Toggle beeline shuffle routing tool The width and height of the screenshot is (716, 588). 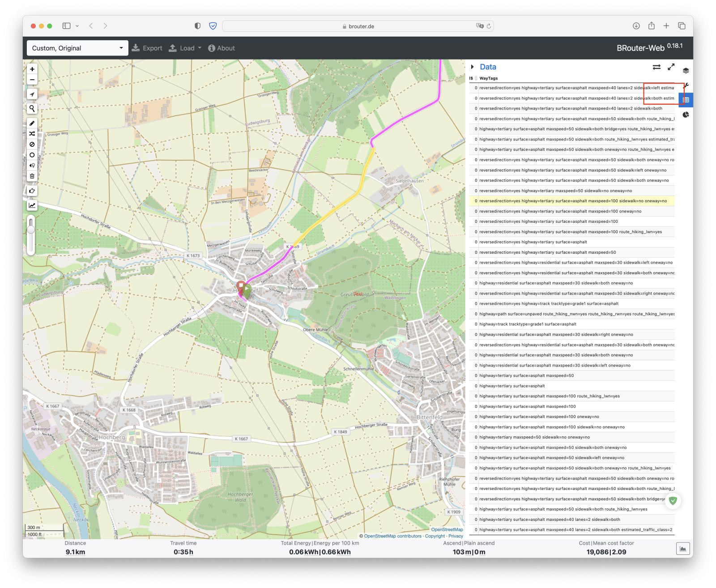[x=32, y=134]
